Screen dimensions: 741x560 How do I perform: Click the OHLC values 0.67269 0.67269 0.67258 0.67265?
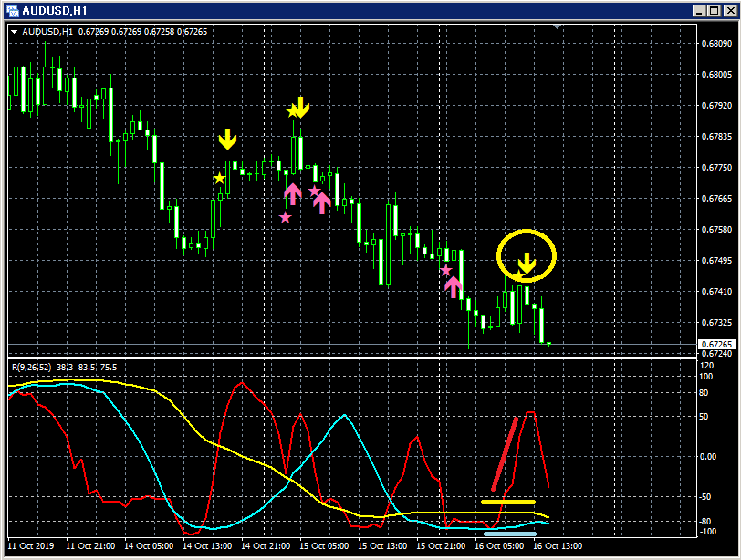(x=142, y=32)
